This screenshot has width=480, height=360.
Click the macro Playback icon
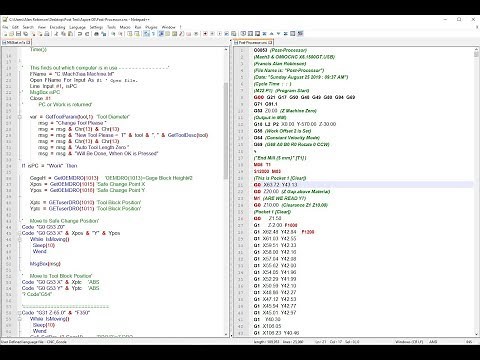(x=219, y=34)
